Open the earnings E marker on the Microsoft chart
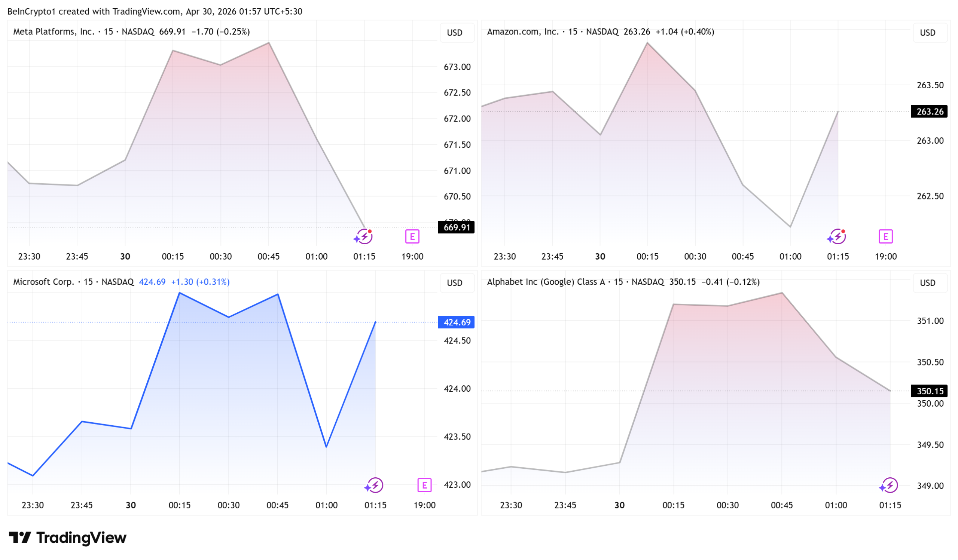 click(x=424, y=485)
